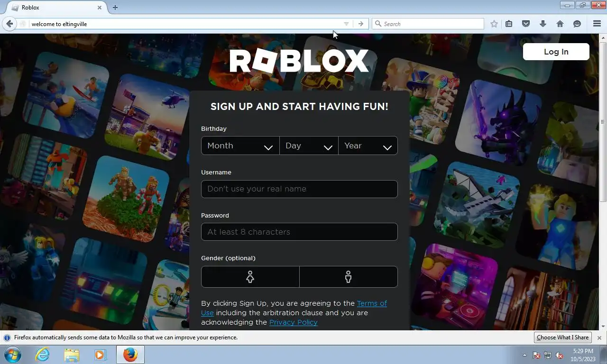Click the search magnifier icon
Viewport: 607px width, 364px height.
[378, 24]
